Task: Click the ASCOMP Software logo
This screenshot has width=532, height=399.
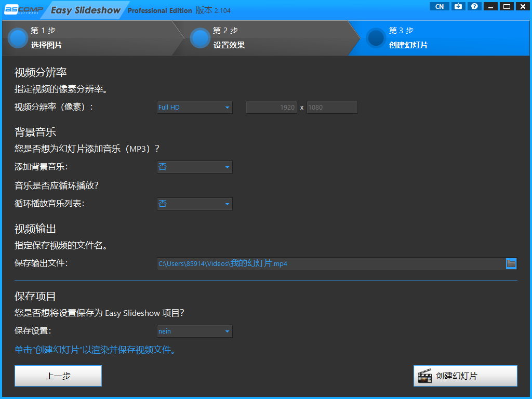Action: (23, 10)
